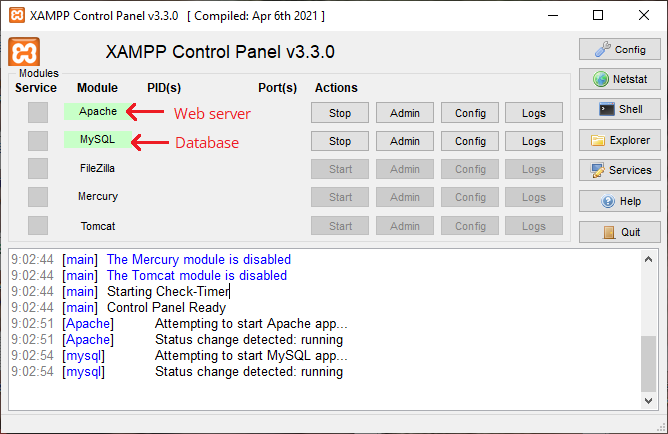Image resolution: width=668 pixels, height=434 pixels.
Task: Toggle the Apache service checkbox
Action: (37, 113)
